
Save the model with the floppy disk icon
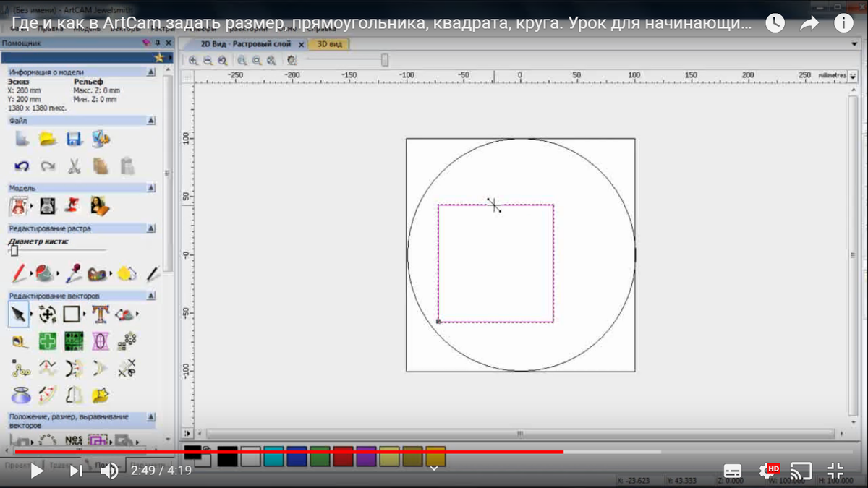coord(74,138)
